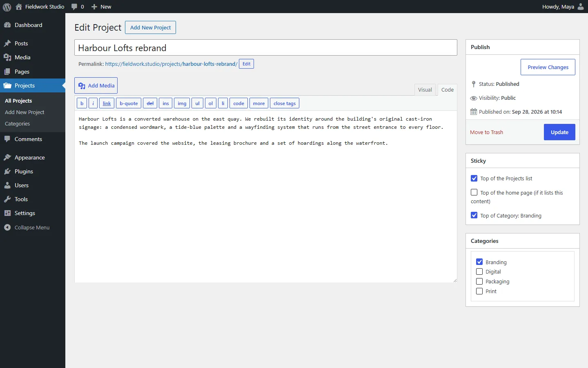
Task: Open Maya's user avatar icon
Action: [x=581, y=7]
